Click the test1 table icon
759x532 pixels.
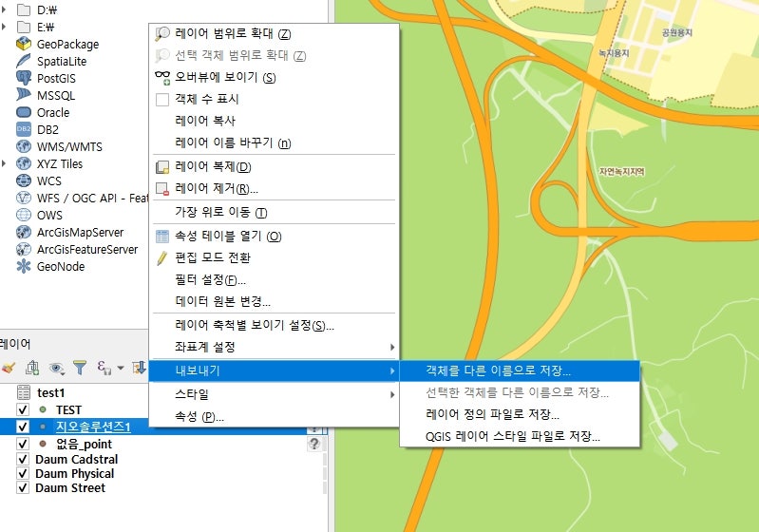point(23,392)
